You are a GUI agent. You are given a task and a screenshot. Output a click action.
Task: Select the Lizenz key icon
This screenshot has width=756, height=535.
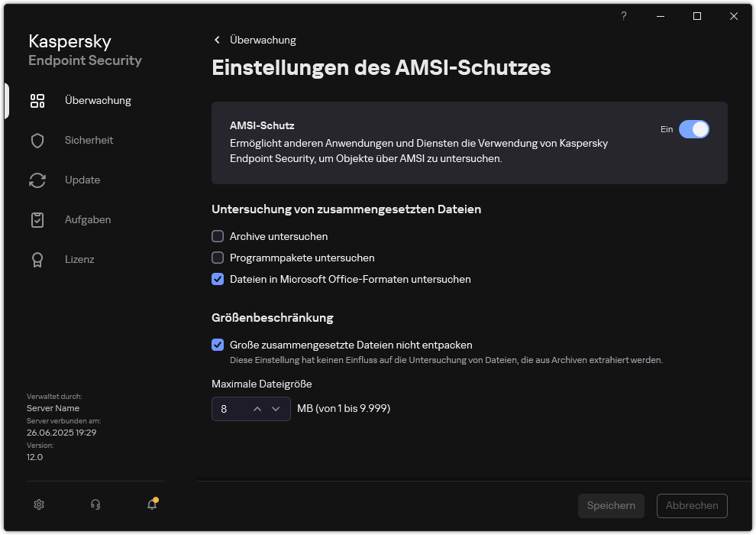click(37, 259)
